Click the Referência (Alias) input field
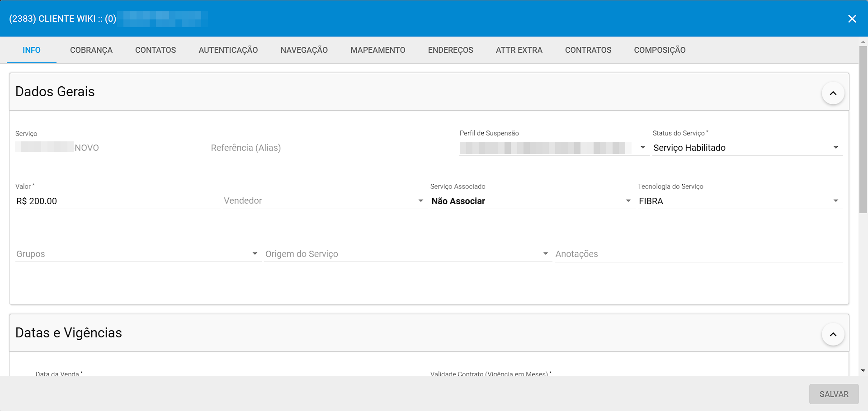The width and height of the screenshot is (868, 411). pos(333,148)
